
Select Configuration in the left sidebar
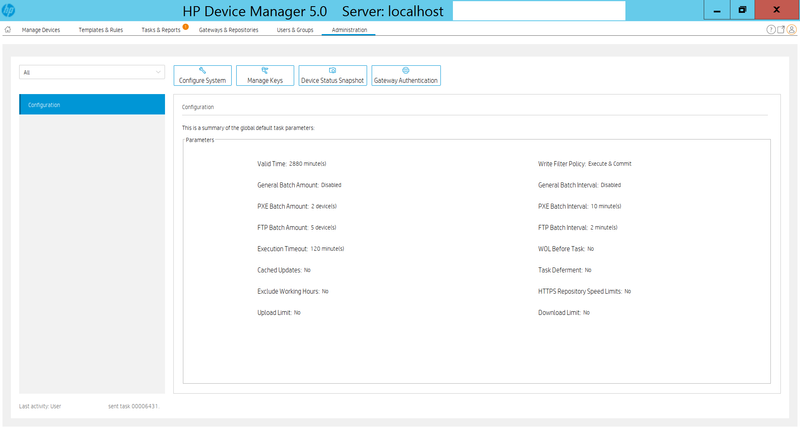[92, 104]
